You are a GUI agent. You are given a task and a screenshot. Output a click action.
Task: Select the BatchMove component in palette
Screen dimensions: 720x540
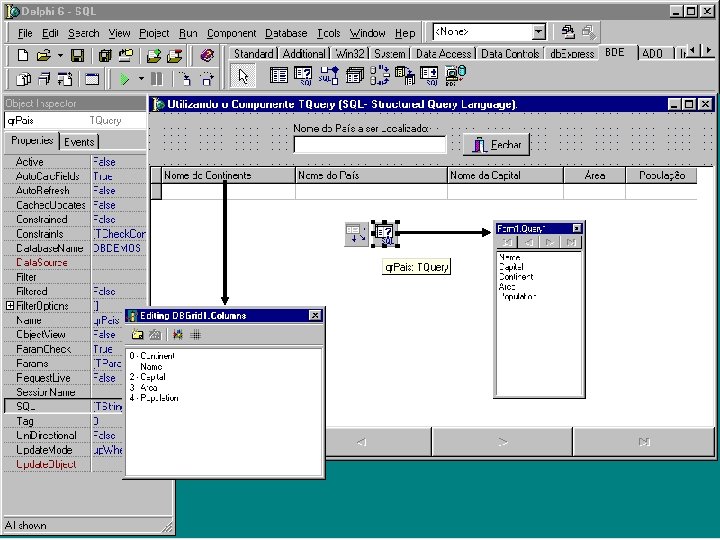[x=405, y=75]
